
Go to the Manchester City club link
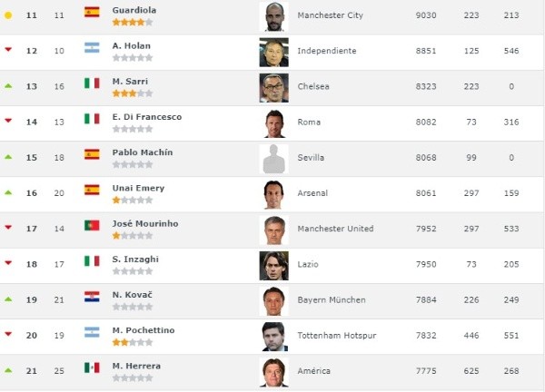332,15
